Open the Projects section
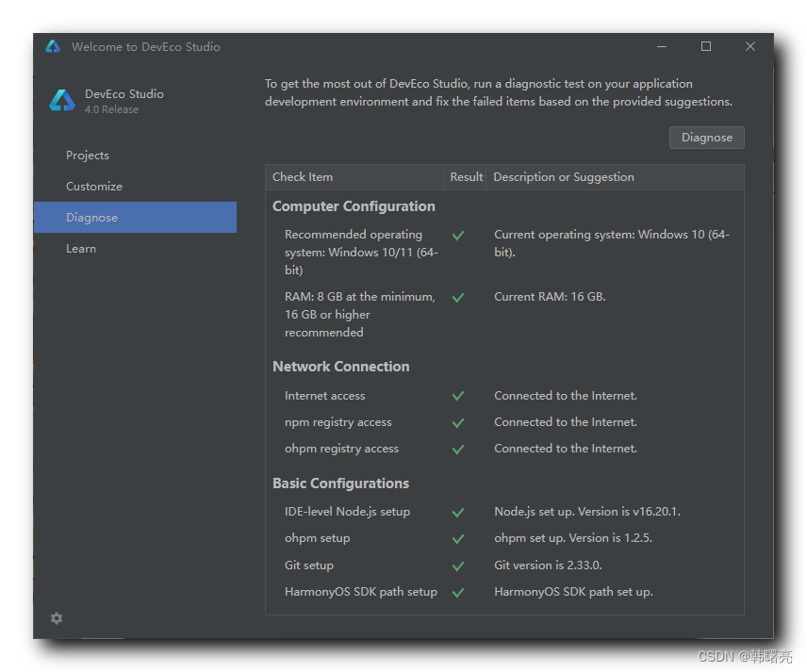Screen dimensions: 807x672 [88, 156]
